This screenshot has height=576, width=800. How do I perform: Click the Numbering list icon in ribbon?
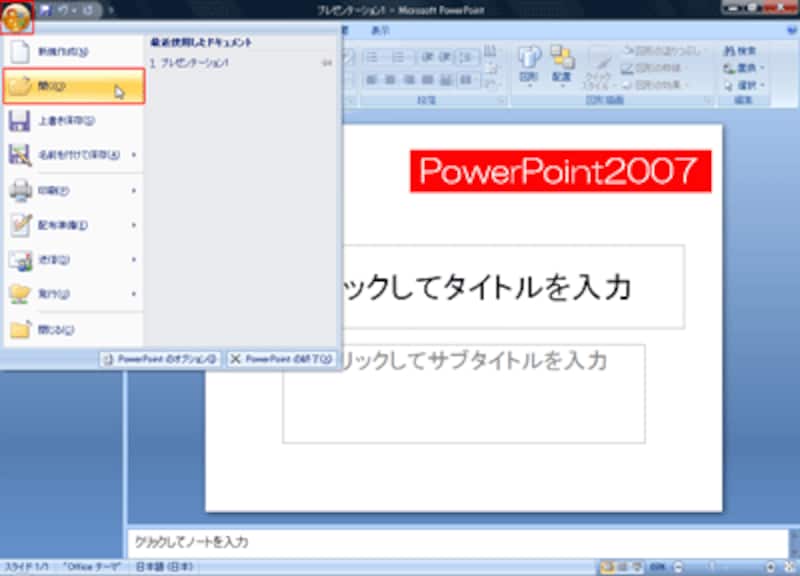tap(399, 58)
